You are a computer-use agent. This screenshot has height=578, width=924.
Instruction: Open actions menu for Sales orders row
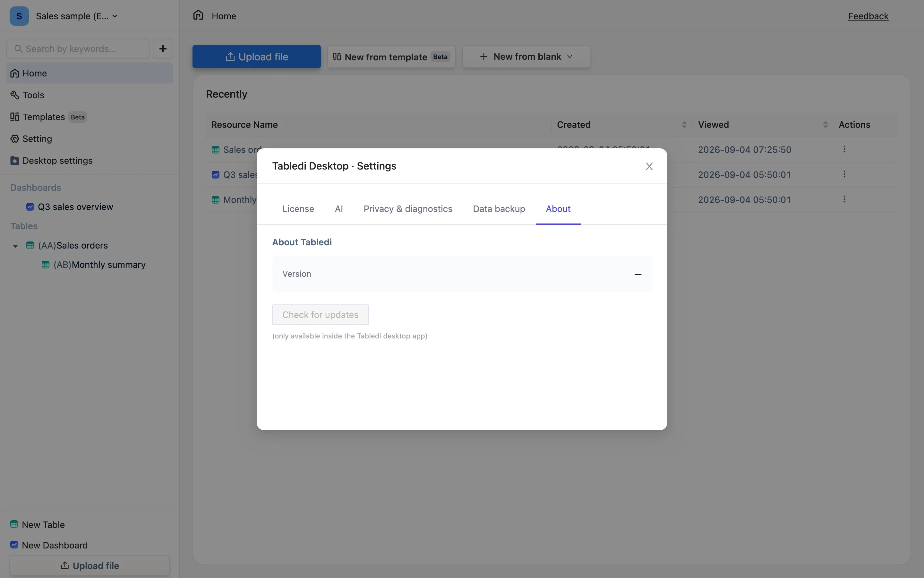click(844, 149)
